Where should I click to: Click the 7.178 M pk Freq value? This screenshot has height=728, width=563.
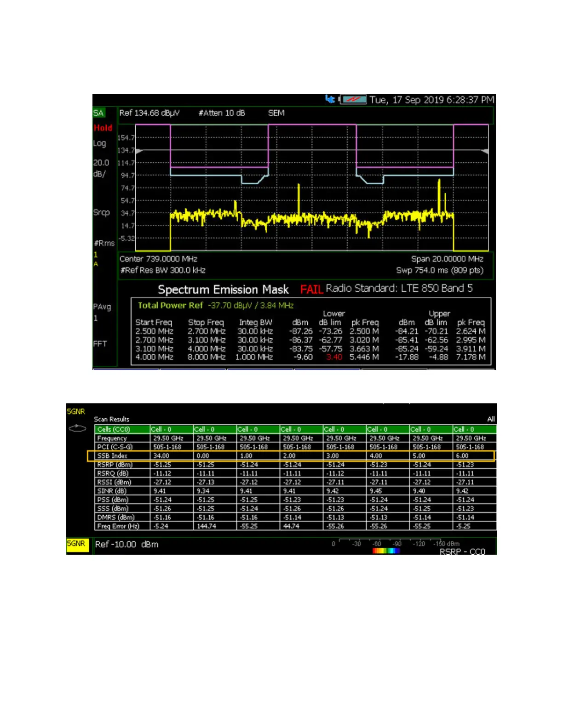[471, 357]
